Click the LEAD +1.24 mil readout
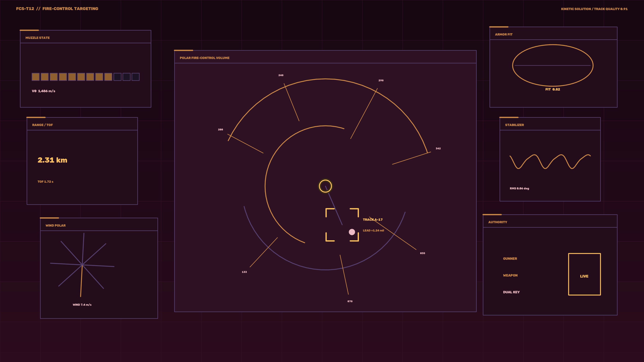The width and height of the screenshot is (644, 362). click(373, 230)
